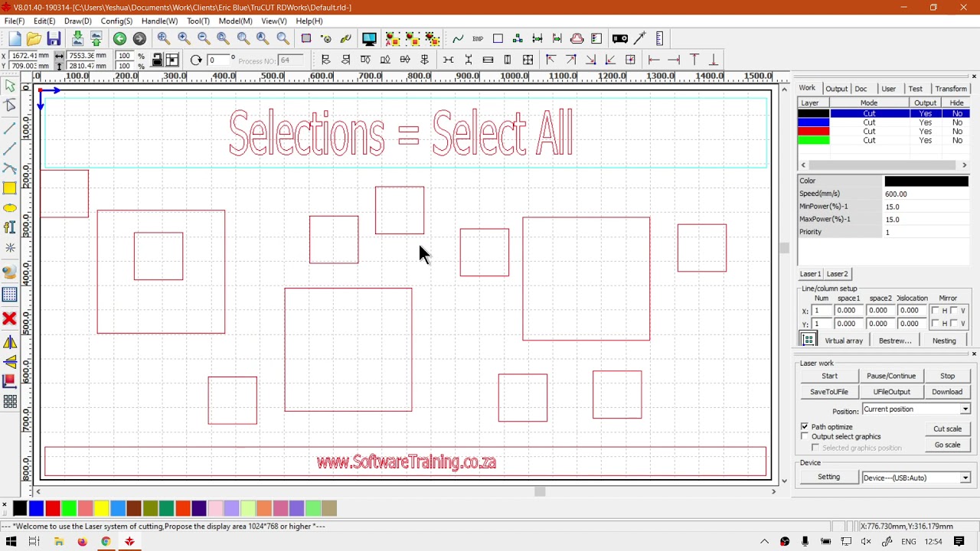980x551 pixels.
Task: Toggle the proportional lock icon
Action: point(157,60)
